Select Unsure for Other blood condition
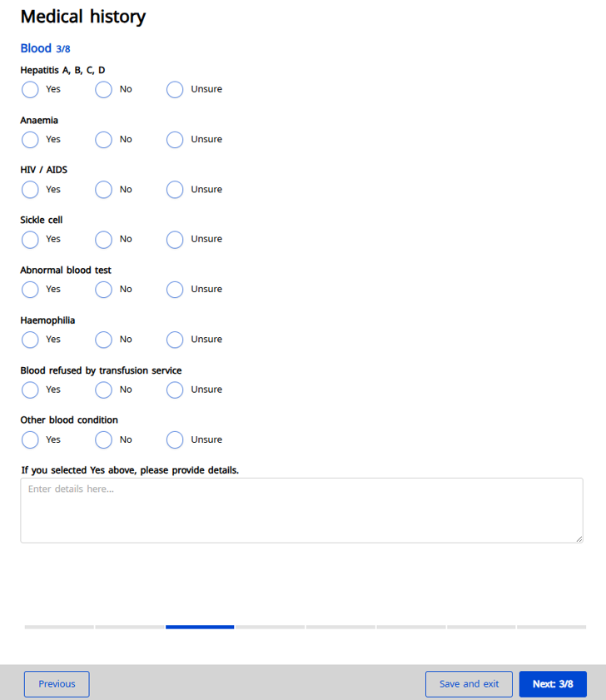This screenshot has height=700, width=606. pos(175,439)
